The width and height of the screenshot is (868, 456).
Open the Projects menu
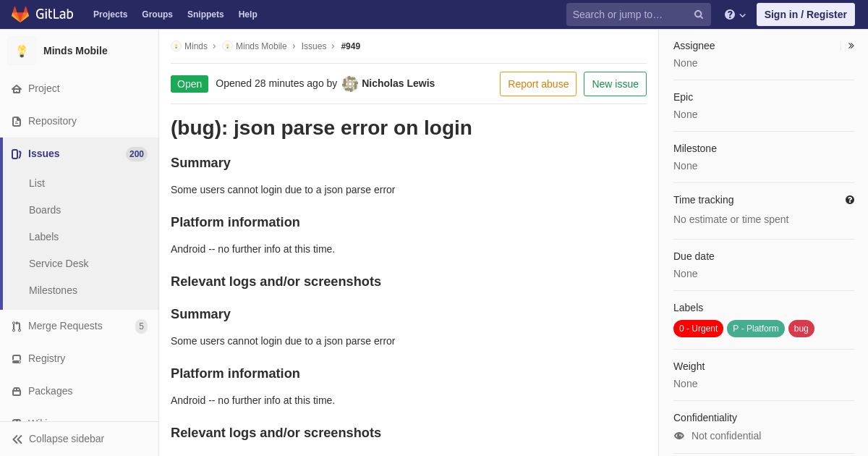[110, 14]
